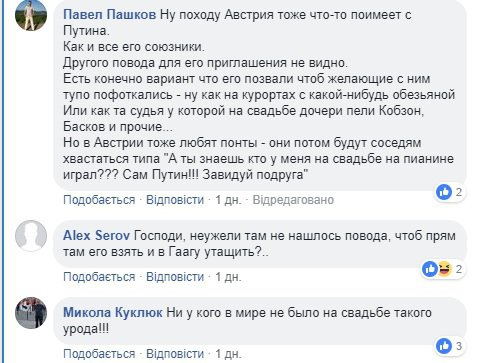
Task: Click the reaction count 3 on Микола Куклюк's comment
Action: pyautogui.click(x=459, y=346)
